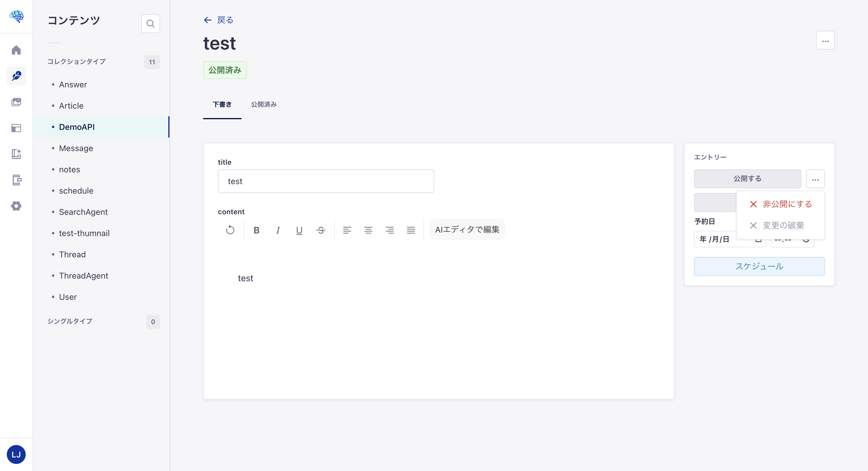The image size is (868, 471).
Task: Center align the text
Action: pyautogui.click(x=368, y=230)
